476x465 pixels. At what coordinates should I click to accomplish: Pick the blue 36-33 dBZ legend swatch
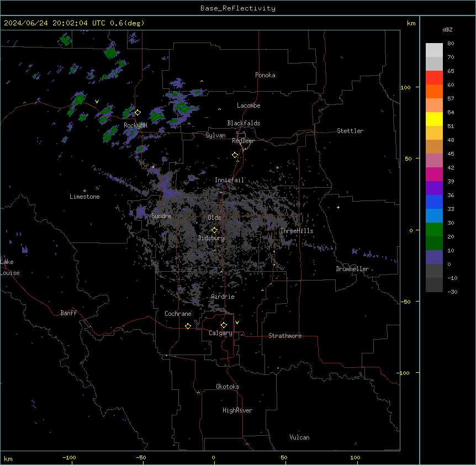point(434,202)
